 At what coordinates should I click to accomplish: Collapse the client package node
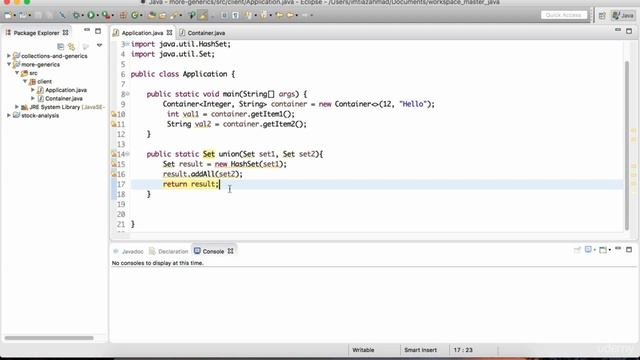click(25, 81)
